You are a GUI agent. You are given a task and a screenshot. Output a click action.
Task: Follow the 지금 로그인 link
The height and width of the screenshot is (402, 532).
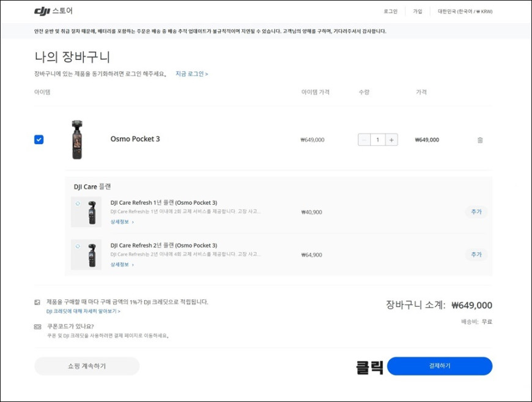click(191, 73)
